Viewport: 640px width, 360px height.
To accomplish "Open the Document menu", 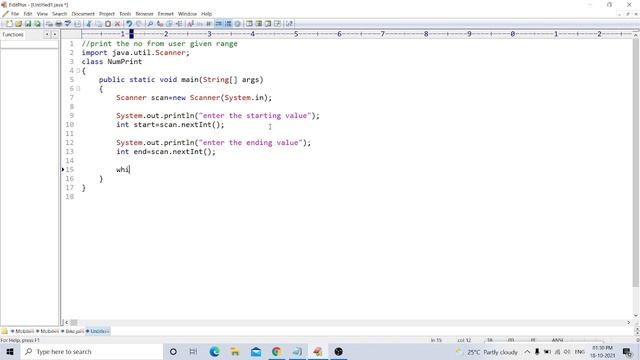I will coord(83,14).
